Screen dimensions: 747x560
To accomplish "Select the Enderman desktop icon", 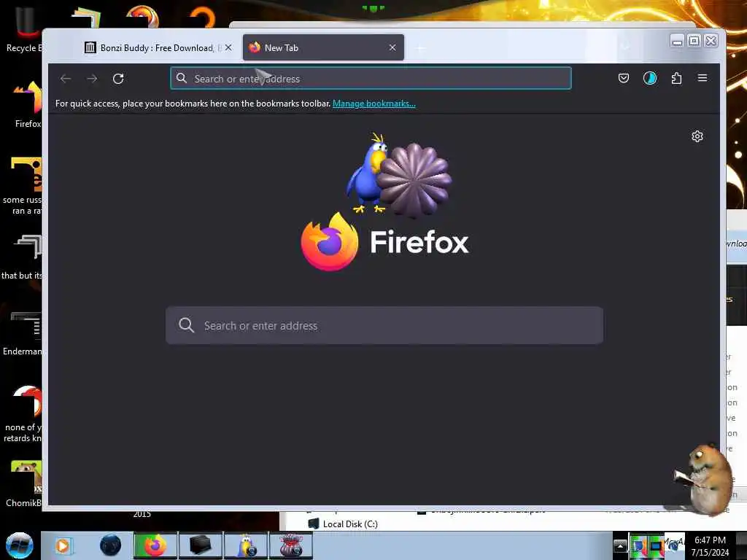I will tap(23, 333).
